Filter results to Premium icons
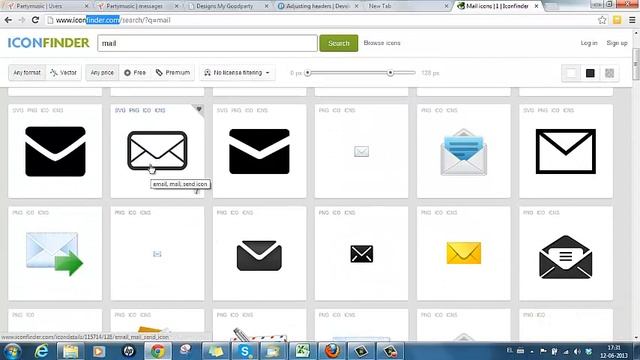The width and height of the screenshot is (640, 360). click(173, 73)
